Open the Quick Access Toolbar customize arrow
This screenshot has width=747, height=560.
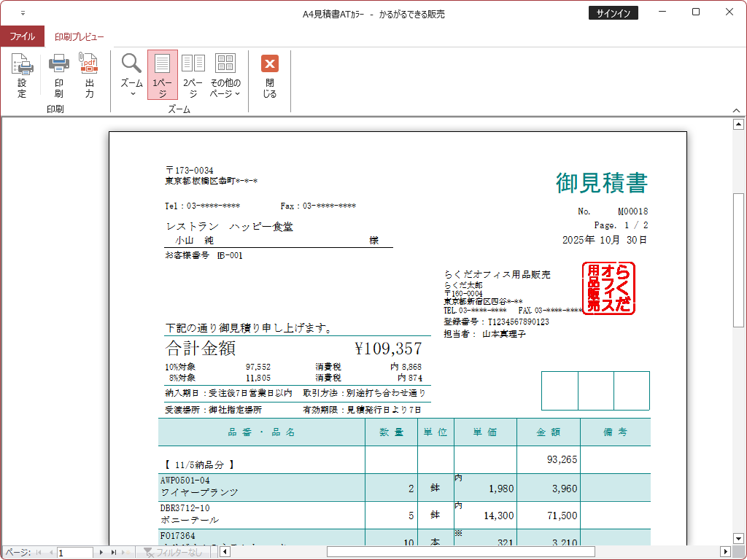[23, 14]
